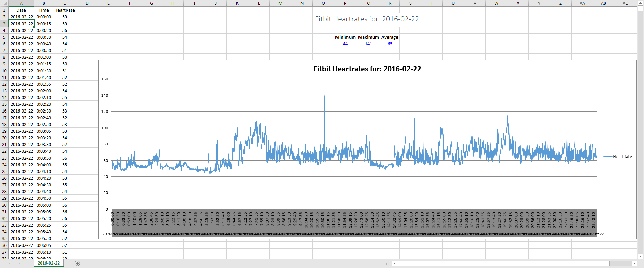Click the vertical scrollbar down arrow
This screenshot has height=268, width=644.
[640, 257]
